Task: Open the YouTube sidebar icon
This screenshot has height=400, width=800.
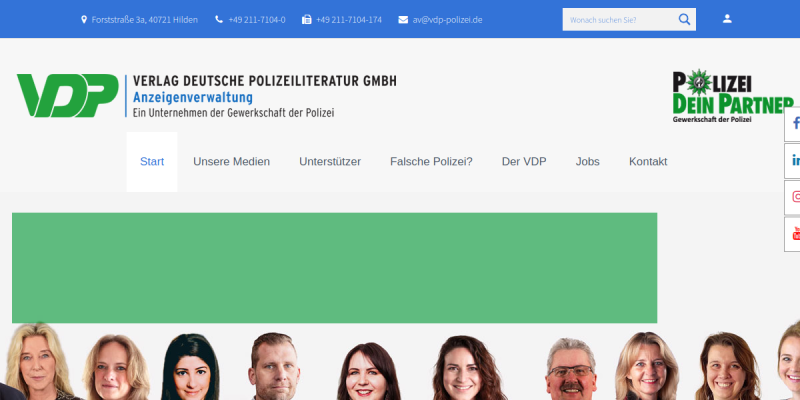Action: coord(794,234)
